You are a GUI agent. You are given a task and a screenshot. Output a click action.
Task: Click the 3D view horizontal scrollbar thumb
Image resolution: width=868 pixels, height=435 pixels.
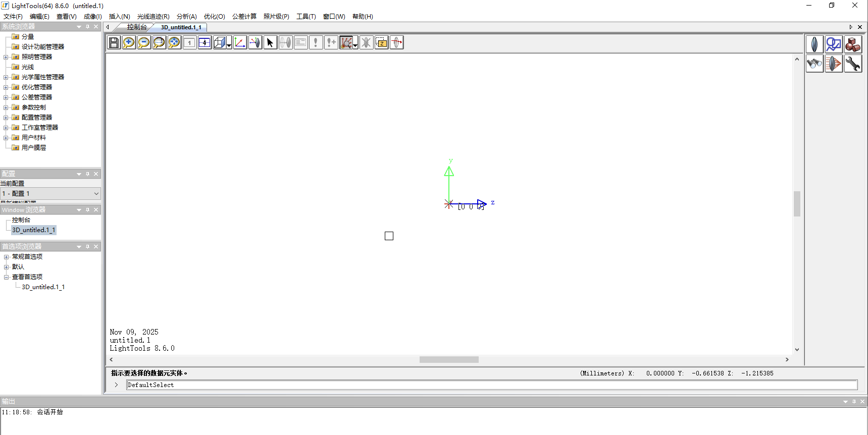[448, 360]
